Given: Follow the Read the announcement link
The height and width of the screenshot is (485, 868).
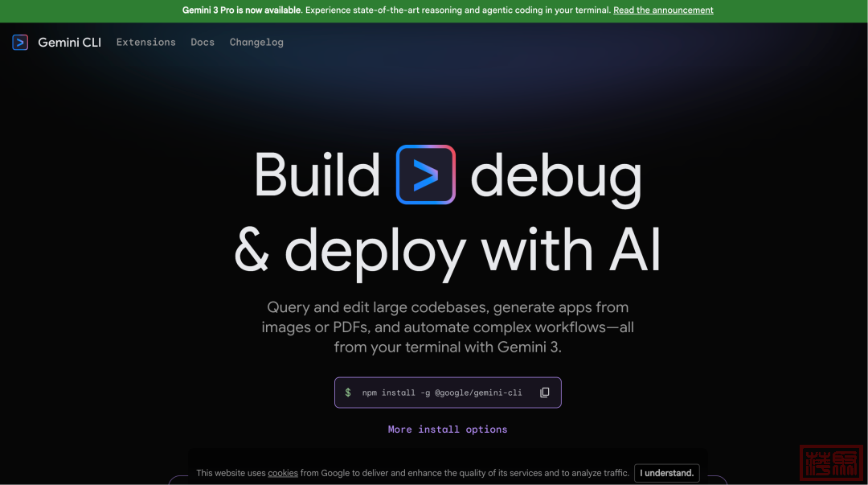Looking at the screenshot, I should tap(663, 10).
